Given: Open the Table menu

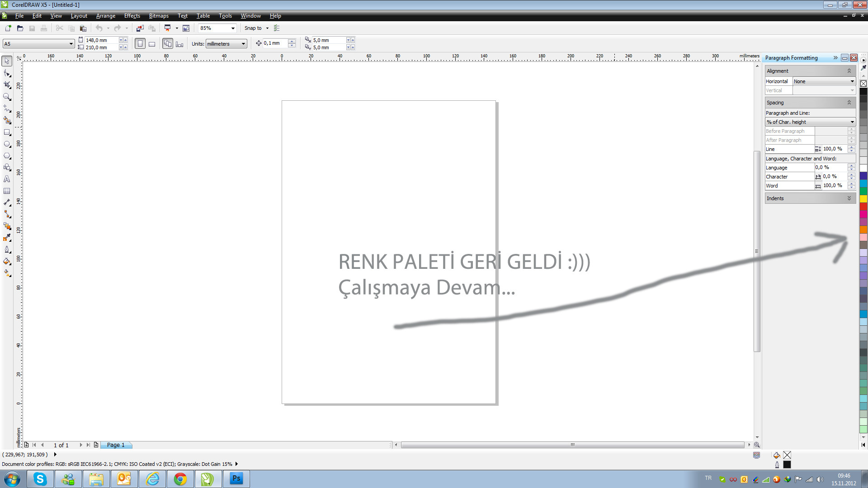Looking at the screenshot, I should click(x=203, y=16).
